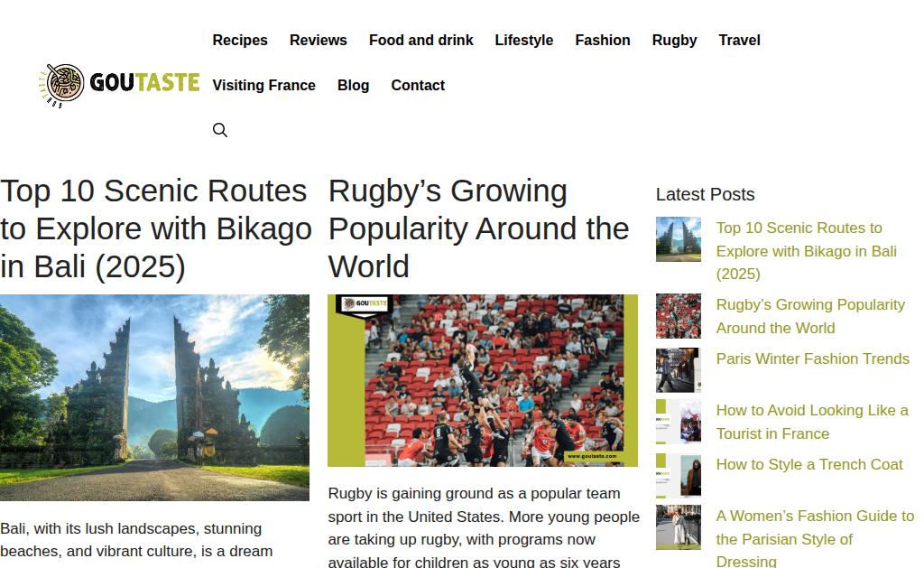
Task: Go to the Blog page
Action: 353,85
